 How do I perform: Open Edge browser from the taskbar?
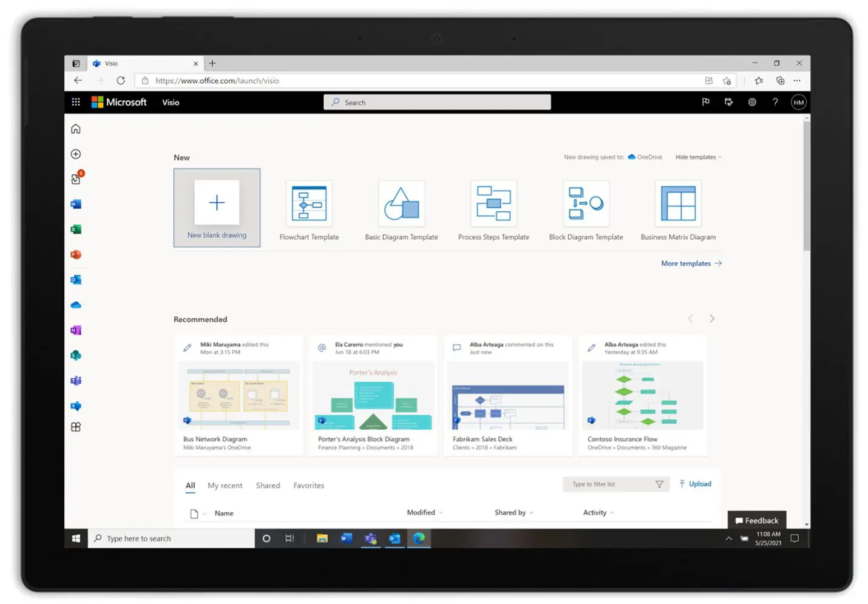pyautogui.click(x=419, y=538)
